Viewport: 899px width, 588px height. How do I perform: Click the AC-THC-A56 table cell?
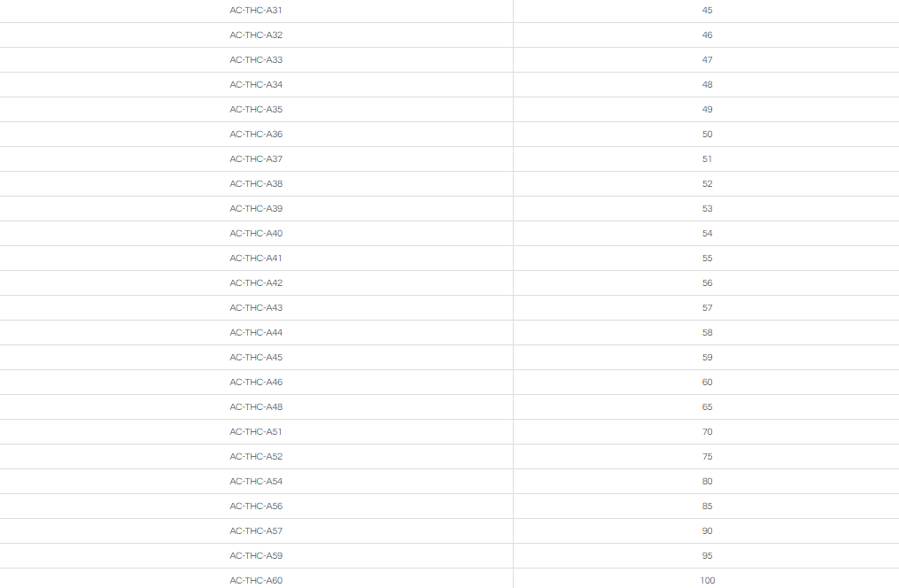pos(256,507)
